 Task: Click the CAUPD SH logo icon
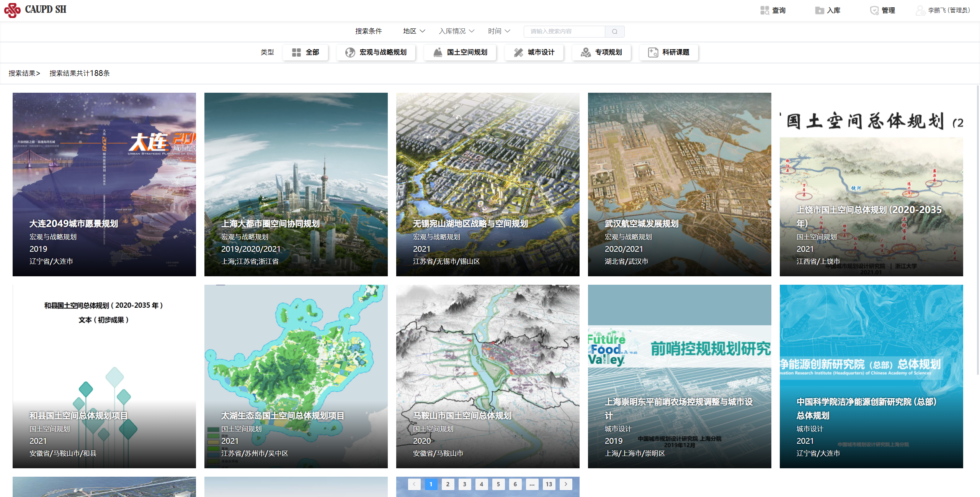pyautogui.click(x=12, y=10)
